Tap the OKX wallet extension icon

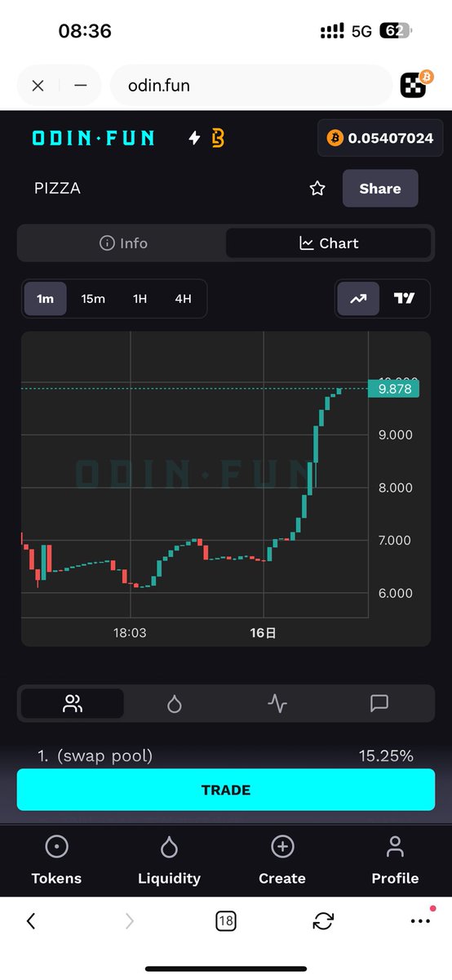416,85
